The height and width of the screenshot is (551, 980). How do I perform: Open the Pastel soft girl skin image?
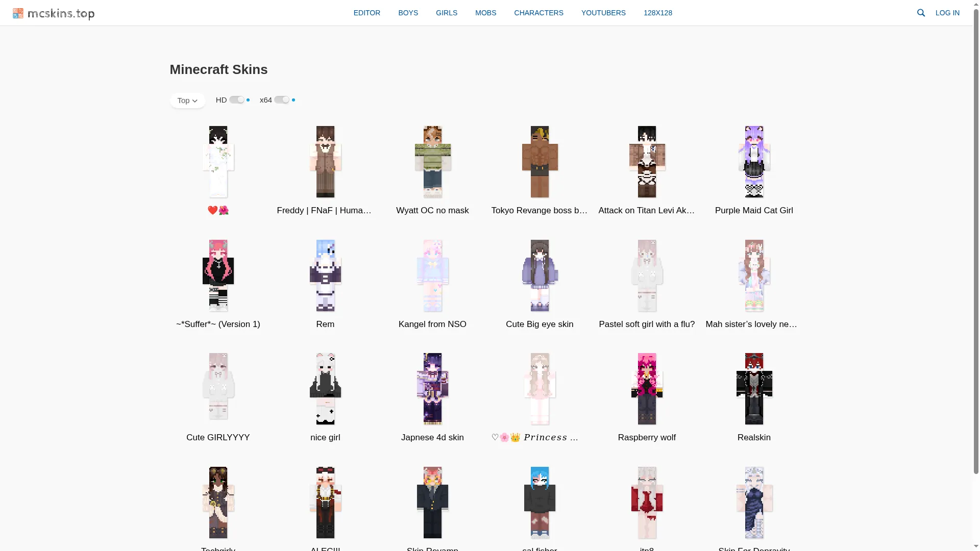point(647,275)
